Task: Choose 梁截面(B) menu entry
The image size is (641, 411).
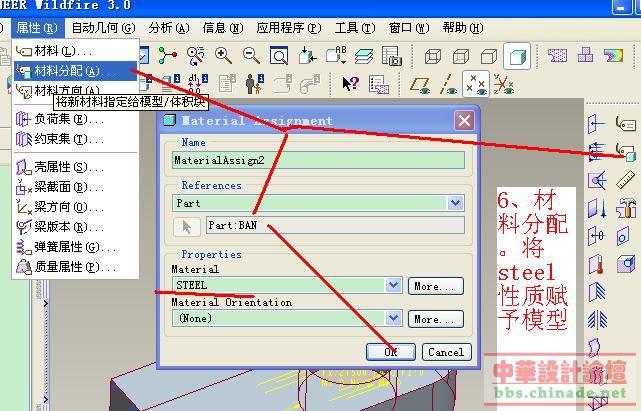Action: (76, 187)
